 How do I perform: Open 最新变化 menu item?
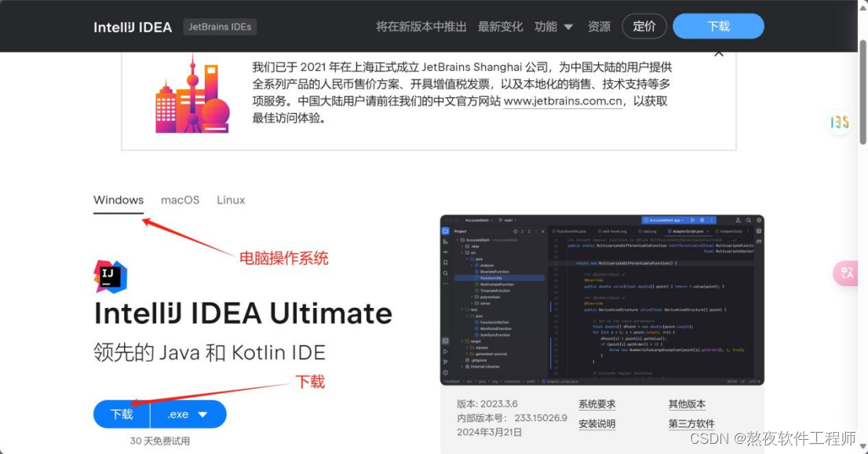pyautogui.click(x=501, y=27)
